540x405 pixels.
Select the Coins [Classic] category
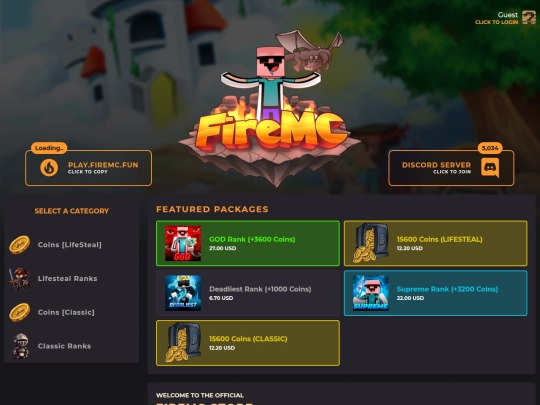click(72, 312)
